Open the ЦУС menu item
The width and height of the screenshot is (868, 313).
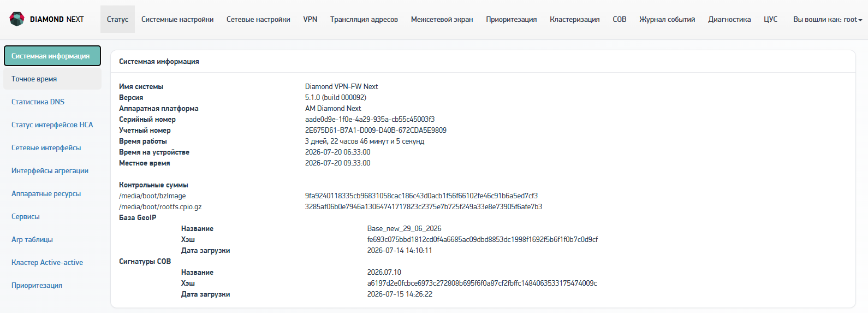click(770, 19)
